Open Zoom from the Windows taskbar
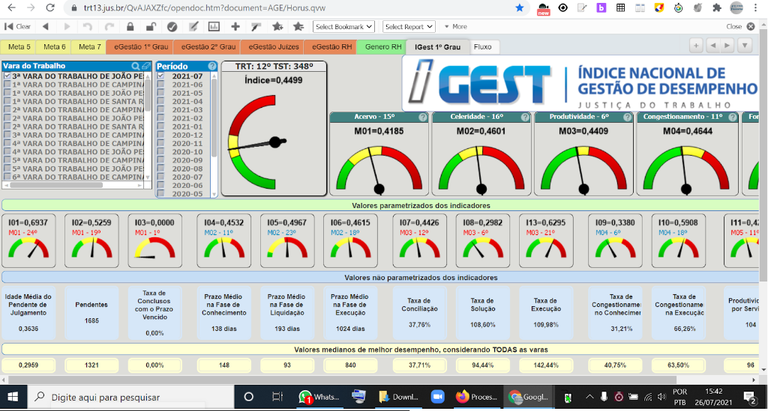The height and width of the screenshot is (411, 768). (x=437, y=397)
